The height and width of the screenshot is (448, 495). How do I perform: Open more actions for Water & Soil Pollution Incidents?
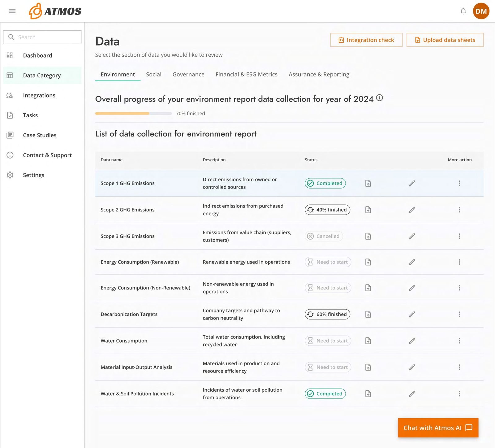(459, 394)
